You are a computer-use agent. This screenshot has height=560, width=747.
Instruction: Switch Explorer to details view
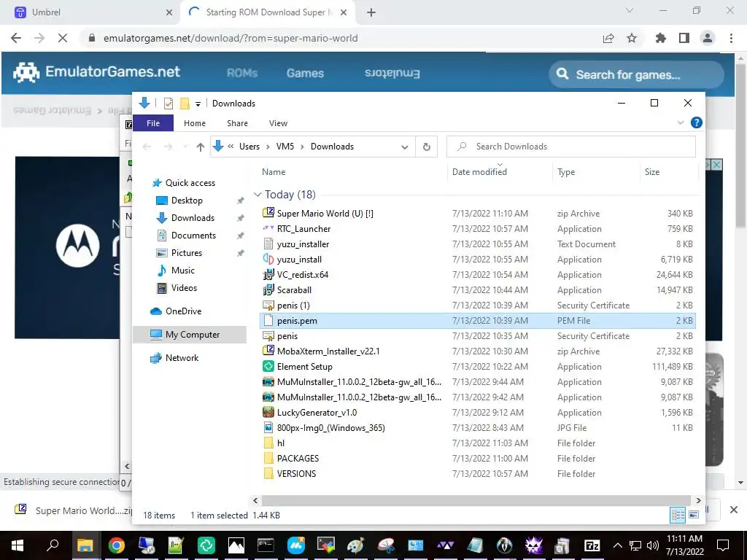[x=678, y=515]
